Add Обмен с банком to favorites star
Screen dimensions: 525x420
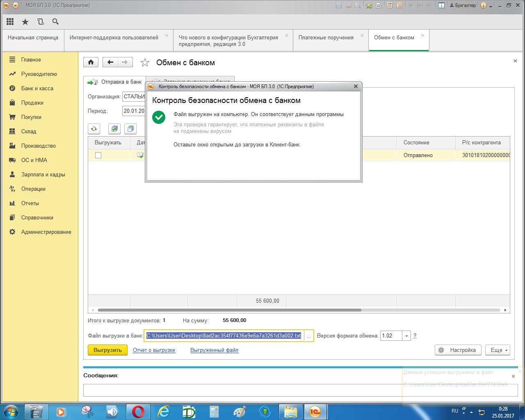click(145, 63)
